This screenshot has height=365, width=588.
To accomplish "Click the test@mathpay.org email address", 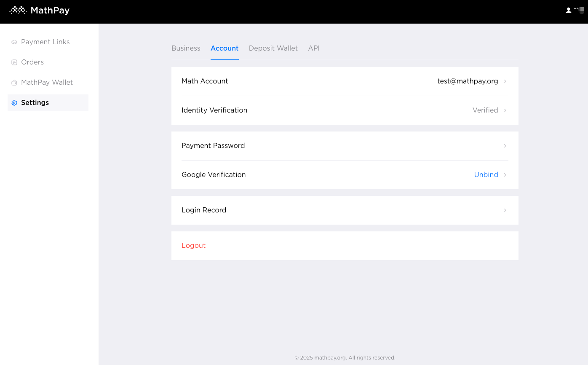I will click(468, 81).
